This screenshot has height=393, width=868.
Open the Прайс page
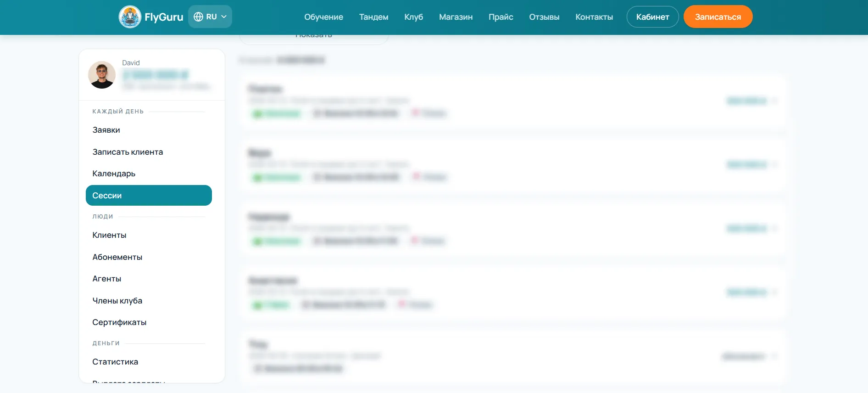(501, 17)
